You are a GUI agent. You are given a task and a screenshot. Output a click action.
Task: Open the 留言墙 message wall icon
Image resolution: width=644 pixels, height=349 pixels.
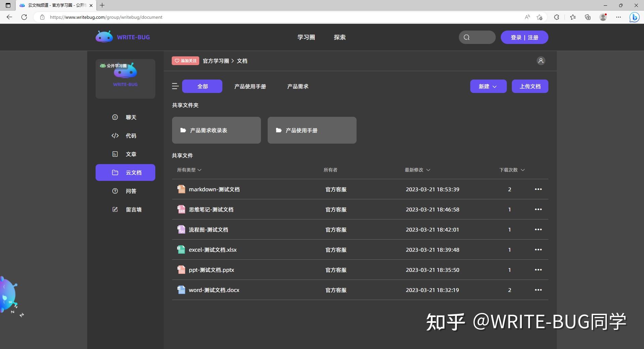tap(115, 209)
